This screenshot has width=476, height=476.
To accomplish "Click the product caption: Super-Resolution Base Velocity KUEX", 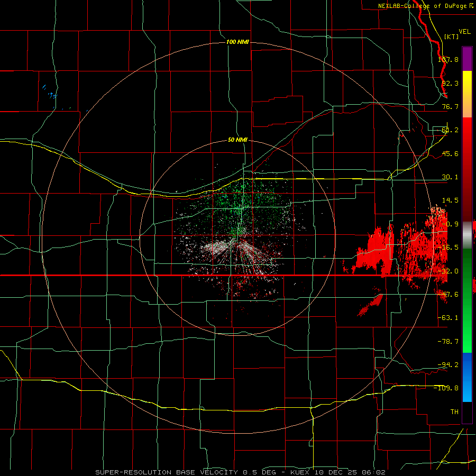I will tap(241, 472).
